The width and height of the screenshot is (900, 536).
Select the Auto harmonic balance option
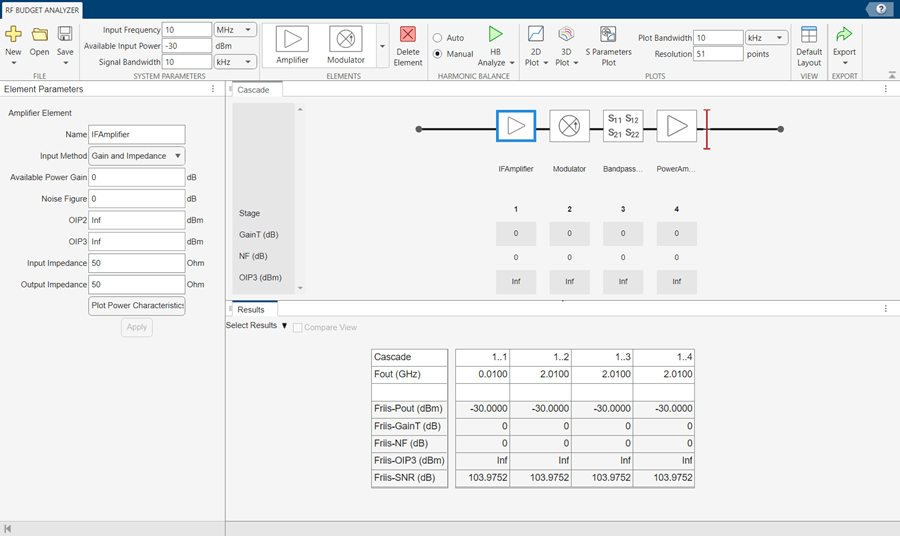coord(438,37)
